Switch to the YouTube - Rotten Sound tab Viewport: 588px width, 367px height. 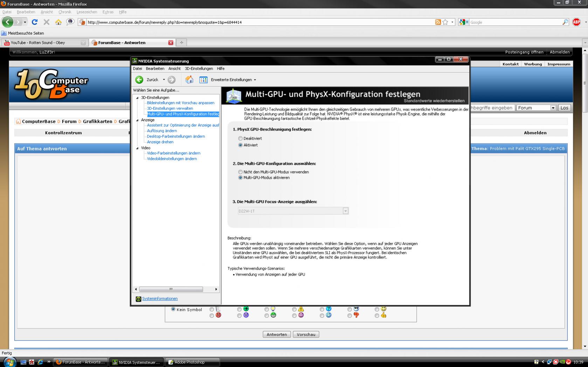(x=44, y=42)
